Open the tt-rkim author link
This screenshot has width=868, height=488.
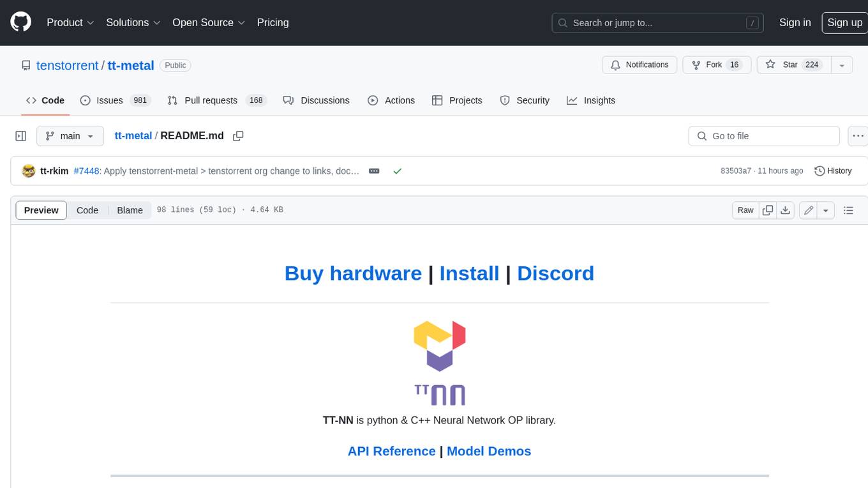54,171
